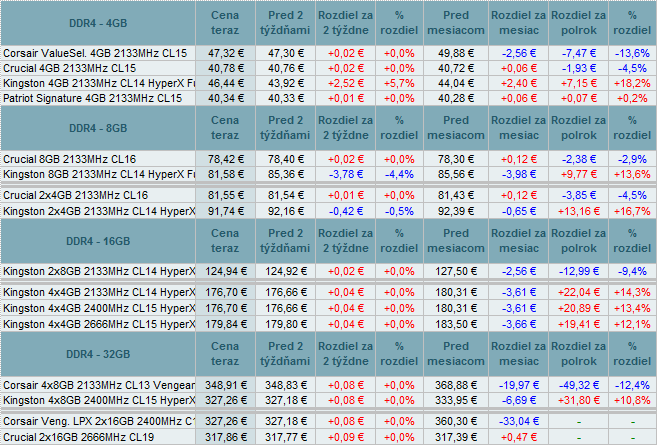Click the half-year percent +18,2%
Screen dimensions: 657x445
click(632, 83)
